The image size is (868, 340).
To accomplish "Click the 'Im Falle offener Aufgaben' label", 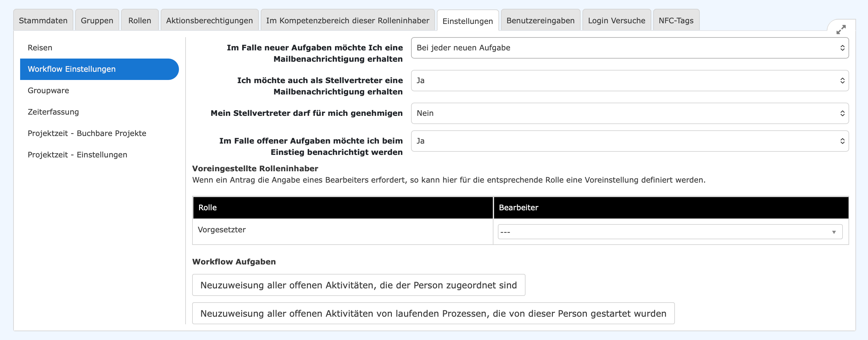I will point(311,146).
